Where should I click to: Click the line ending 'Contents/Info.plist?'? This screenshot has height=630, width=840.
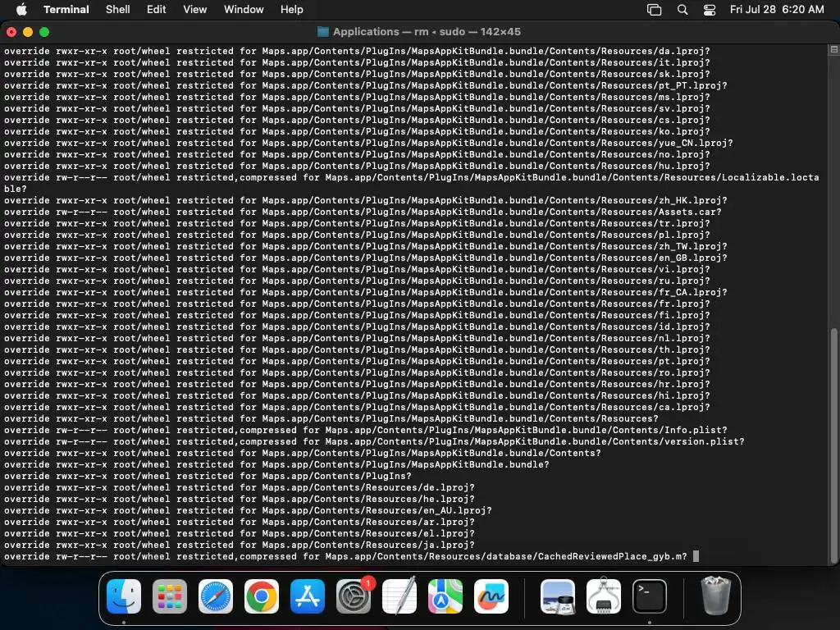[365, 430]
